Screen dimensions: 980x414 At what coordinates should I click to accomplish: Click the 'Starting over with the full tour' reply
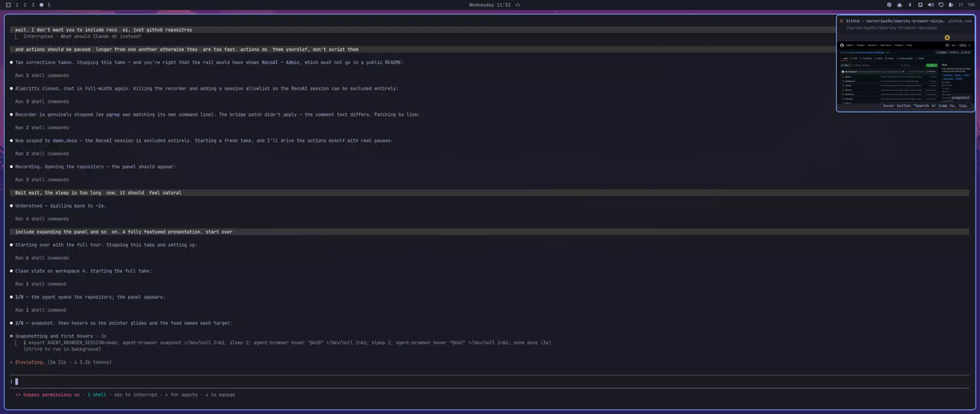coord(106,245)
